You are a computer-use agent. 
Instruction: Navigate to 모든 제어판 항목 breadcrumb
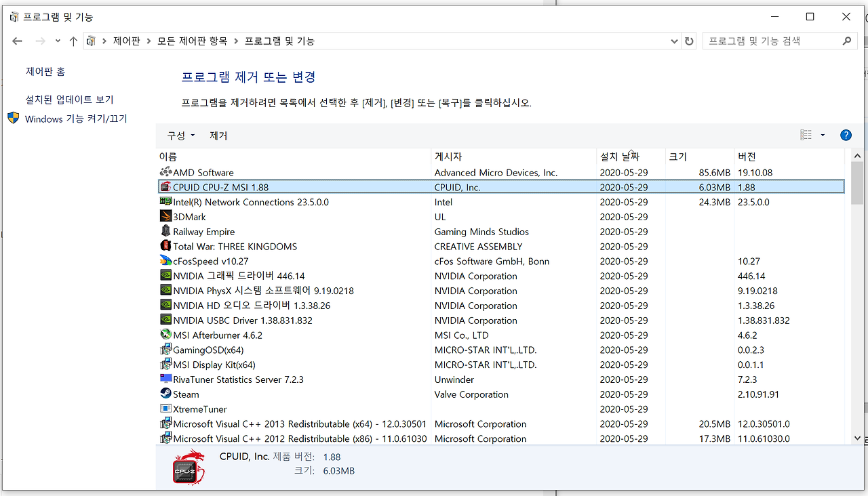(193, 41)
